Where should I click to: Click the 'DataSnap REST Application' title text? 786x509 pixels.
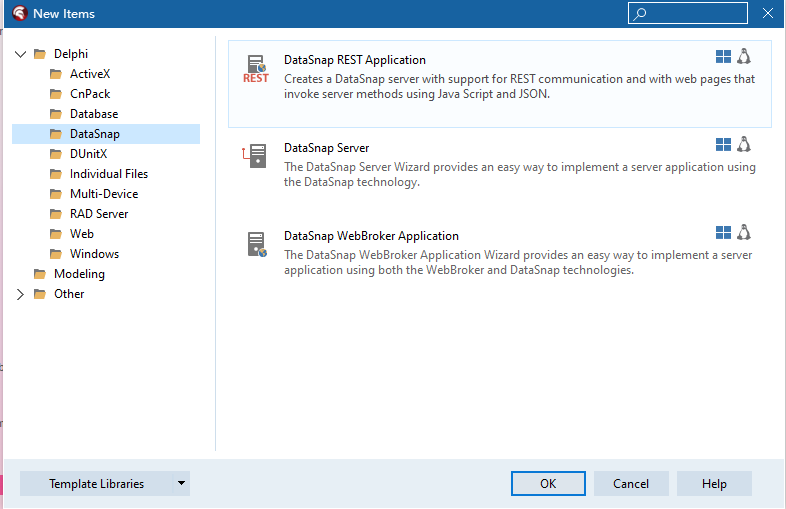pos(355,60)
